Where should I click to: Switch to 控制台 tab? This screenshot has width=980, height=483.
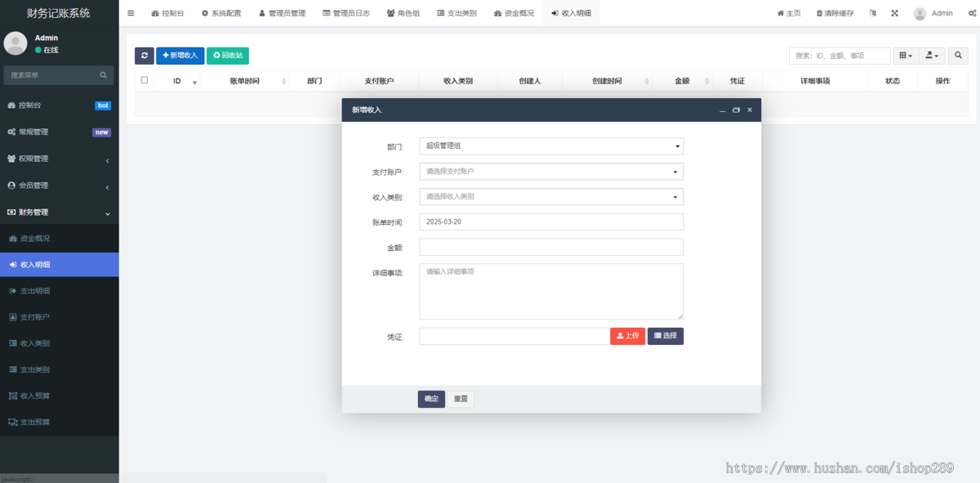[x=167, y=13]
